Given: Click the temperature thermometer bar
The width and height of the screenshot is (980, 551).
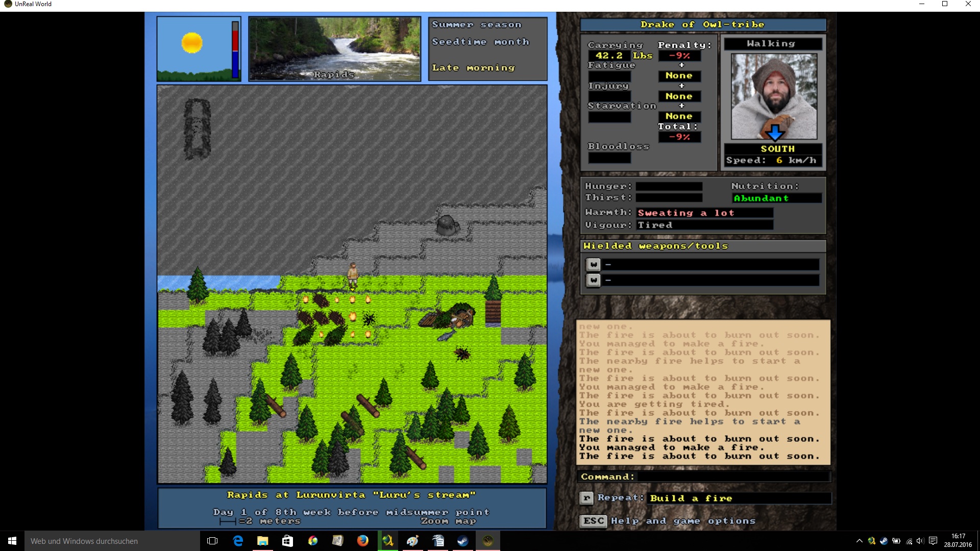Looking at the screenshot, I should pos(235,49).
